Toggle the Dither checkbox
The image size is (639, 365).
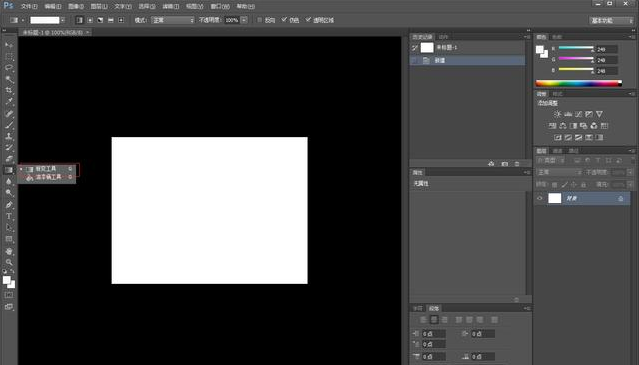tap(284, 20)
